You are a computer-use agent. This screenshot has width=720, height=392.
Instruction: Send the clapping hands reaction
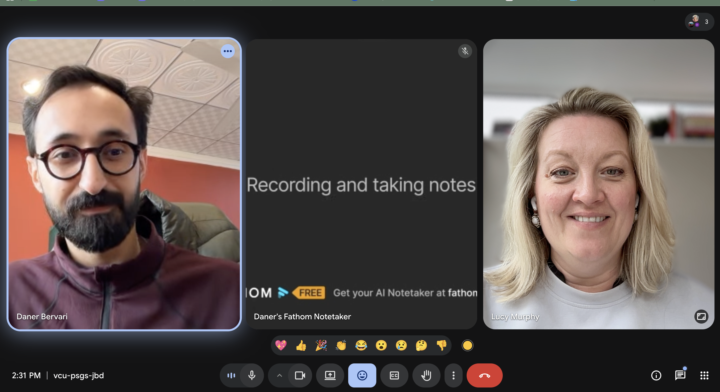341,345
